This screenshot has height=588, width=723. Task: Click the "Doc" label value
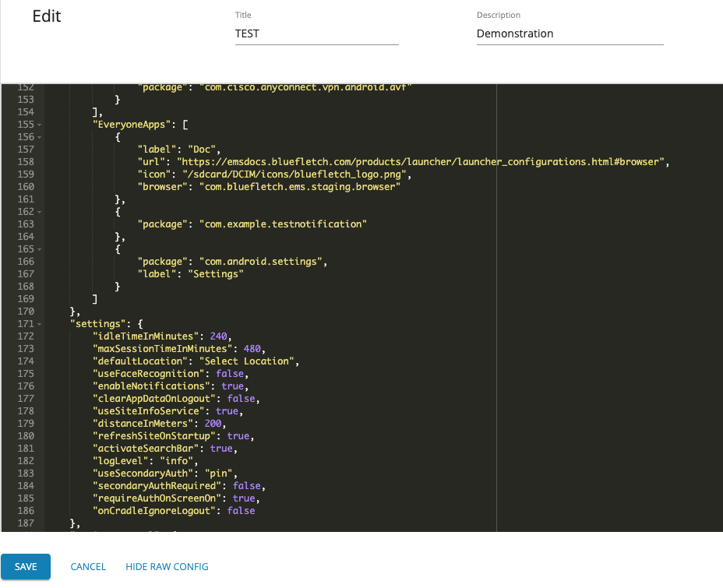202,150
